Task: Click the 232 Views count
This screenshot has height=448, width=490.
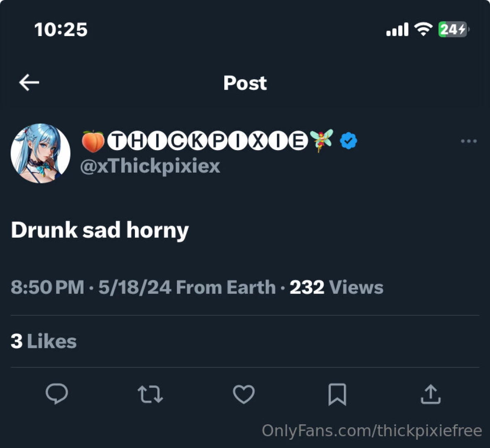Action: pyautogui.click(x=336, y=287)
